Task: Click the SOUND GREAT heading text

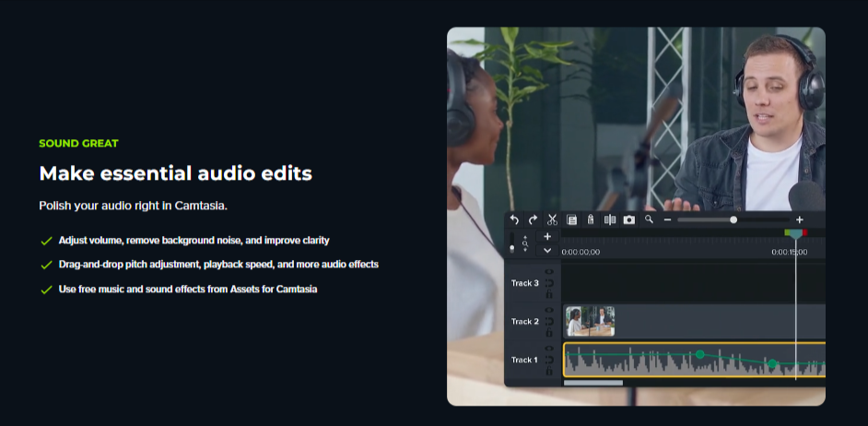Action: pyautogui.click(x=78, y=144)
